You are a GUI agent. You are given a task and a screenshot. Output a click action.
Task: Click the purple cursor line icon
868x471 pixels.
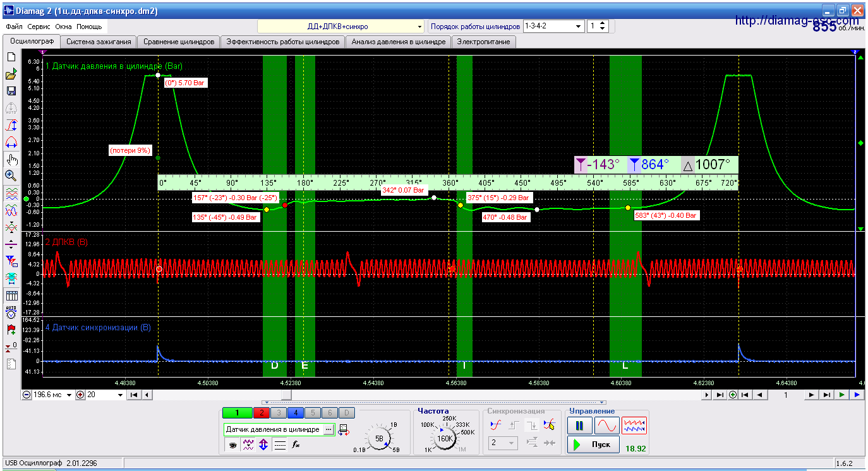[11, 244]
